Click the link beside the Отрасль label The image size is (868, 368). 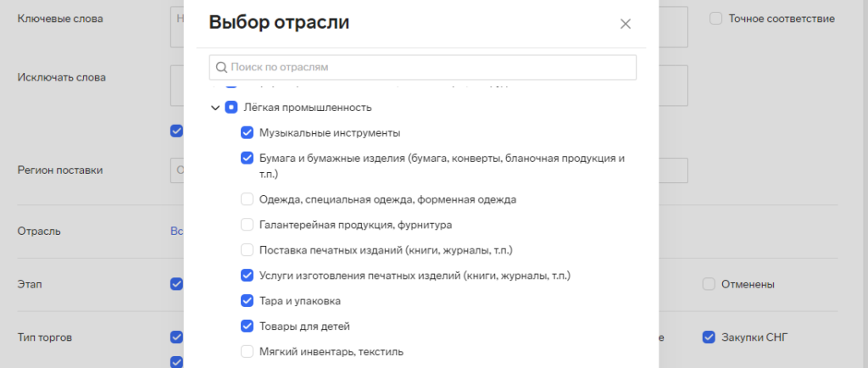pyautogui.click(x=177, y=231)
